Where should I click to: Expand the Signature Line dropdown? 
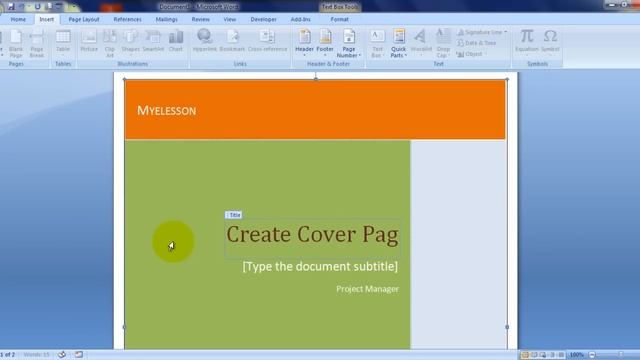point(505,32)
